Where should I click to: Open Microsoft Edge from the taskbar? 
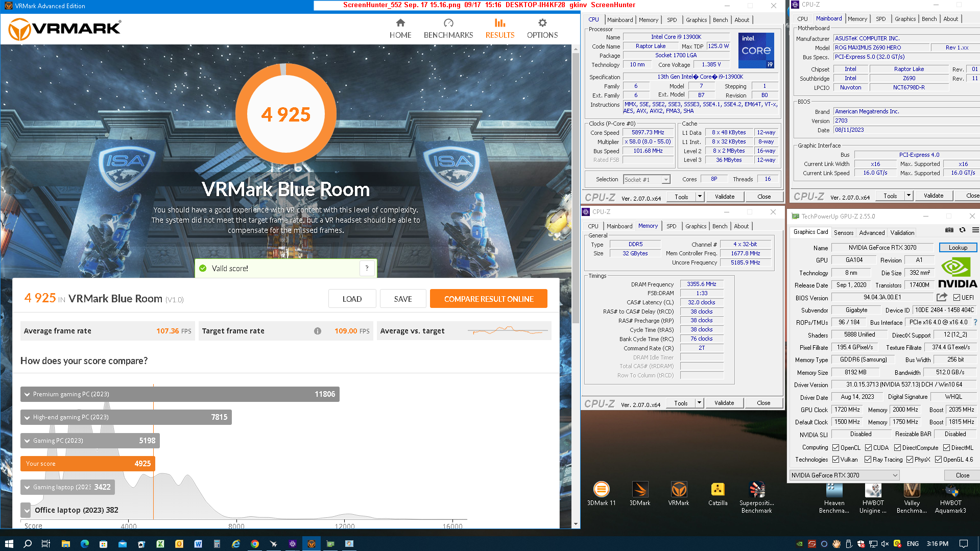(84, 543)
